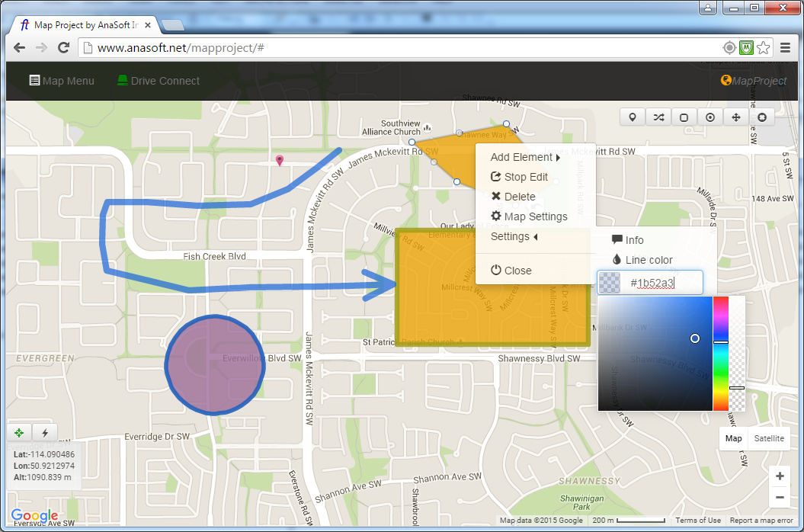This screenshot has height=532, width=804.
Task: Click the pink map marker pin
Action: click(x=280, y=161)
